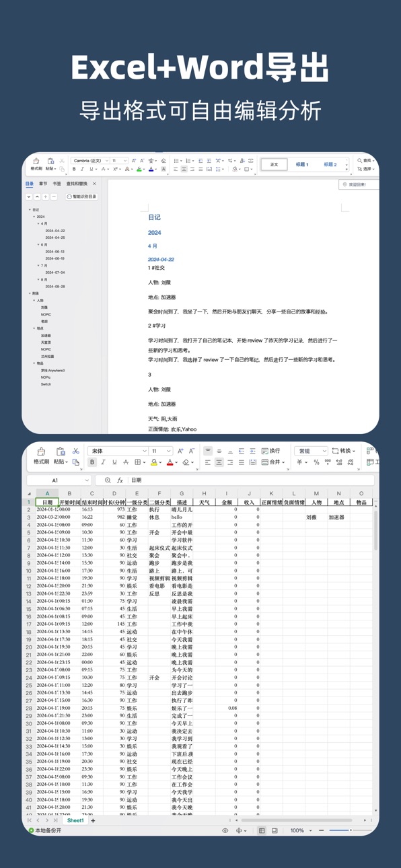Image resolution: width=401 pixels, height=868 pixels.
Task: Open Excel font color picker
Action: point(176,462)
